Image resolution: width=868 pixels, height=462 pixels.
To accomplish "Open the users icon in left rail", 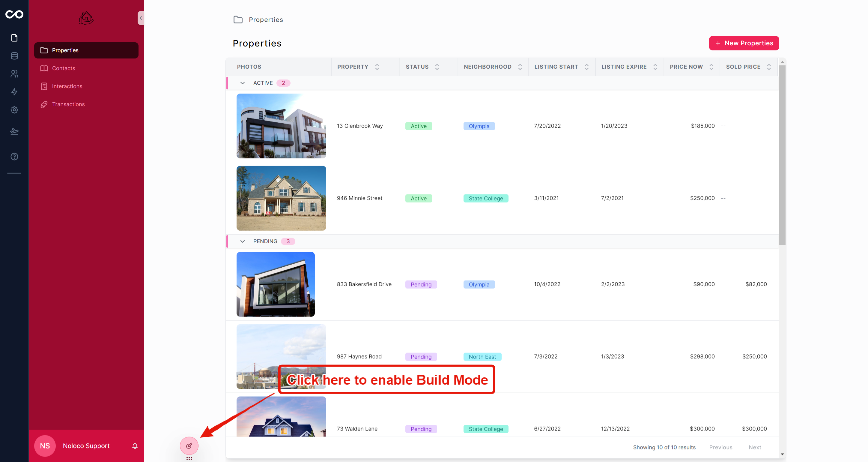I will tap(14, 73).
